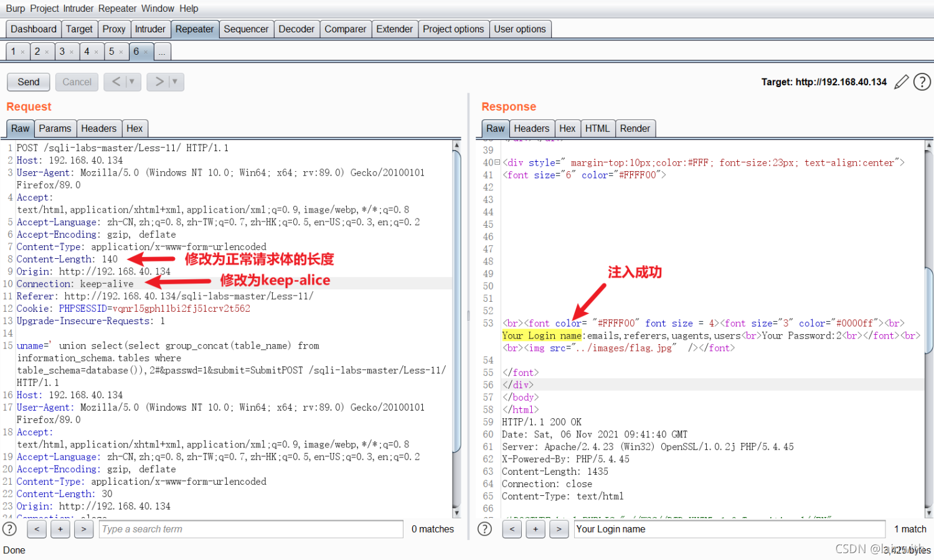Open forward history dropdown arrow
The image size is (934, 560).
175,82
